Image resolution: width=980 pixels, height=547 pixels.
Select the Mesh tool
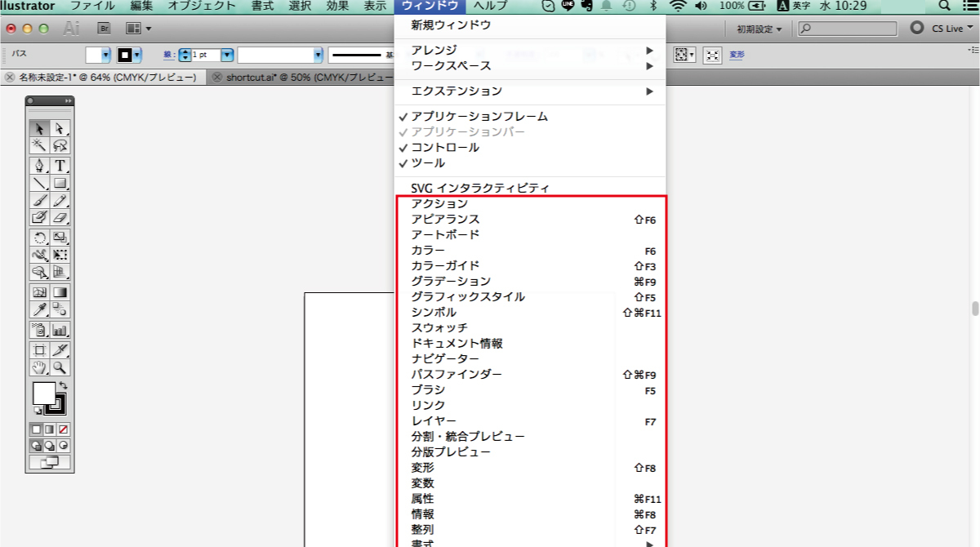click(x=39, y=292)
